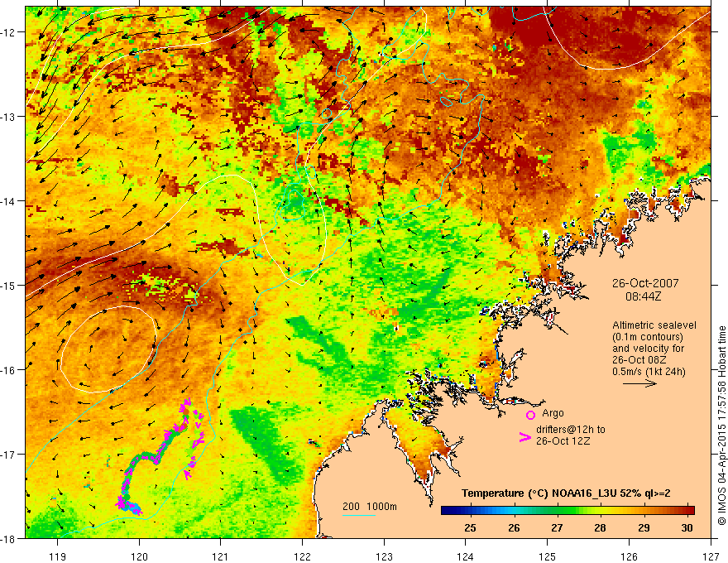Click the dark red end of the color bar
Viewport: 728px width, 563px height.
[689, 511]
